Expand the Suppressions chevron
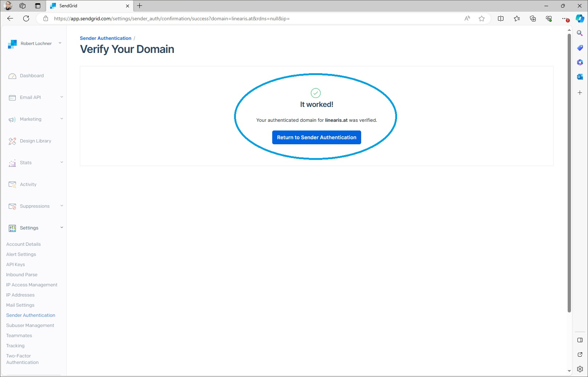The width and height of the screenshot is (588, 377). [x=62, y=206]
